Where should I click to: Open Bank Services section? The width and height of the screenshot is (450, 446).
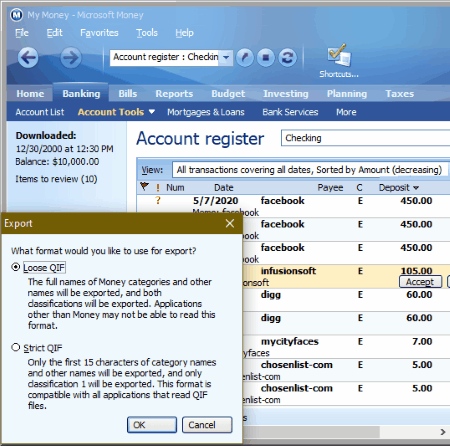click(x=290, y=112)
